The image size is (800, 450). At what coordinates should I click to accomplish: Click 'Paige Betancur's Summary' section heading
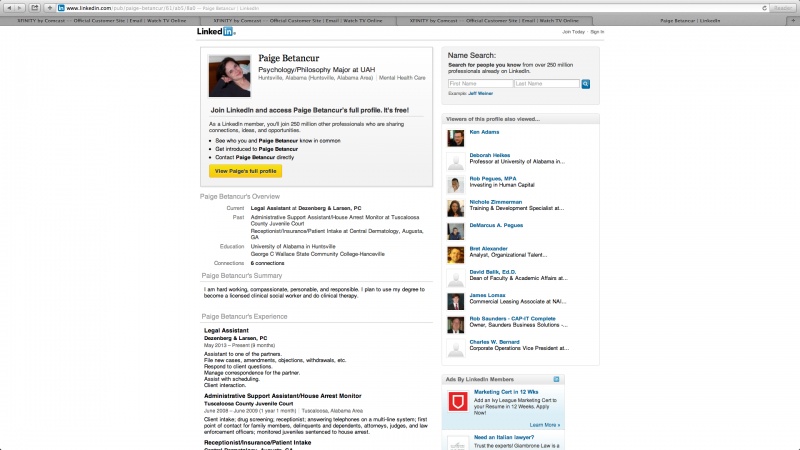pos(242,276)
